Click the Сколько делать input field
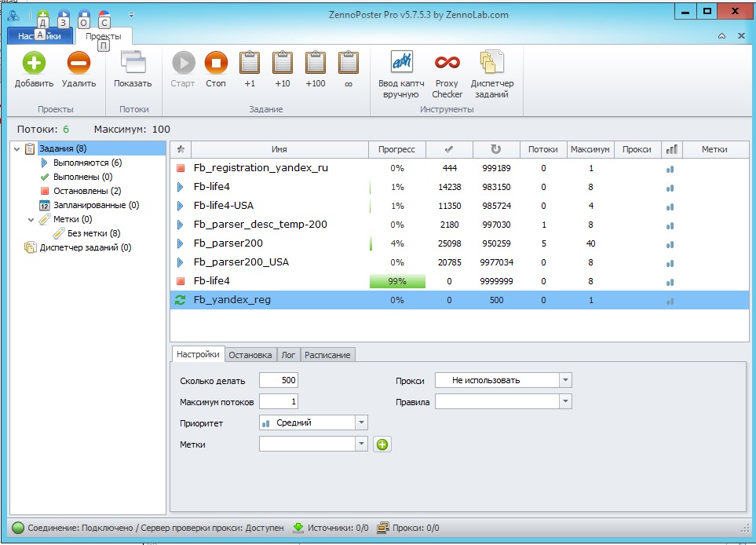This screenshot has width=756, height=545. [278, 381]
